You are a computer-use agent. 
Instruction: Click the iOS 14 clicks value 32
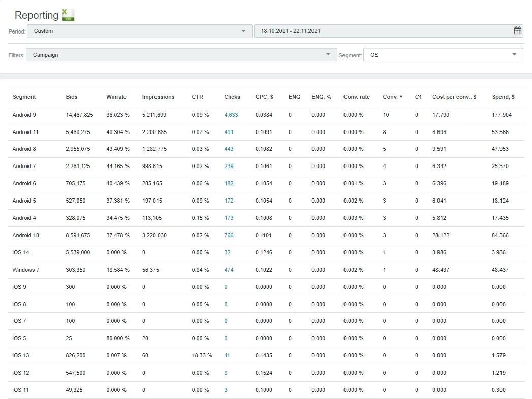pyautogui.click(x=227, y=252)
